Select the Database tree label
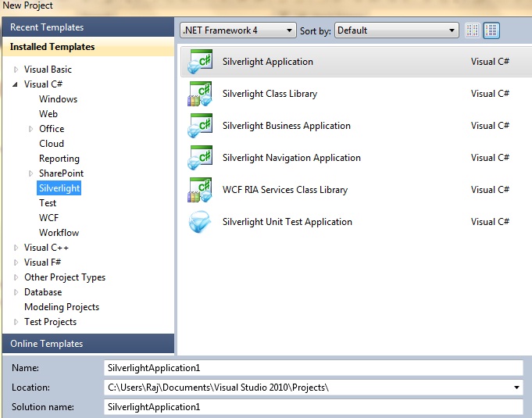This screenshot has height=418, width=532. point(43,292)
